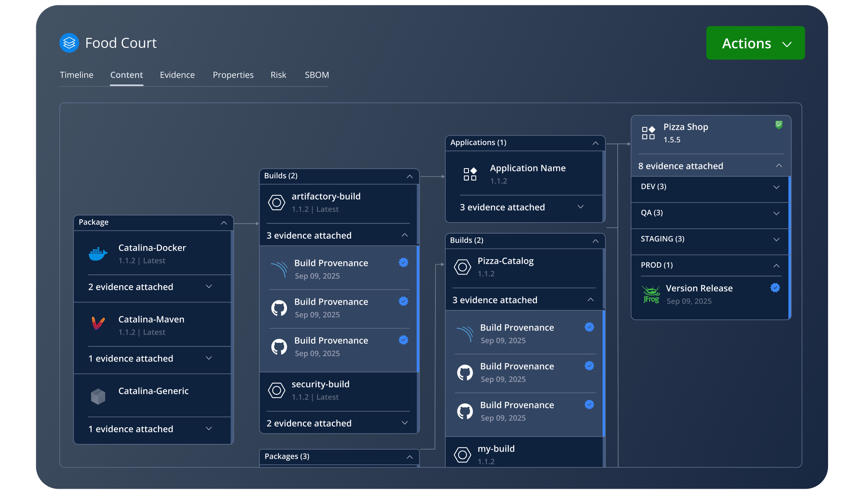Collapse the Package panel header
This screenshot has width=859, height=504.
(x=224, y=223)
